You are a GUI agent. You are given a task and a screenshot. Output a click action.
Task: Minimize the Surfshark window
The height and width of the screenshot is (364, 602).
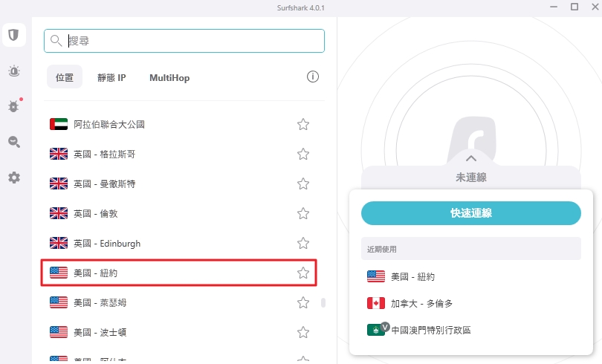point(553,7)
